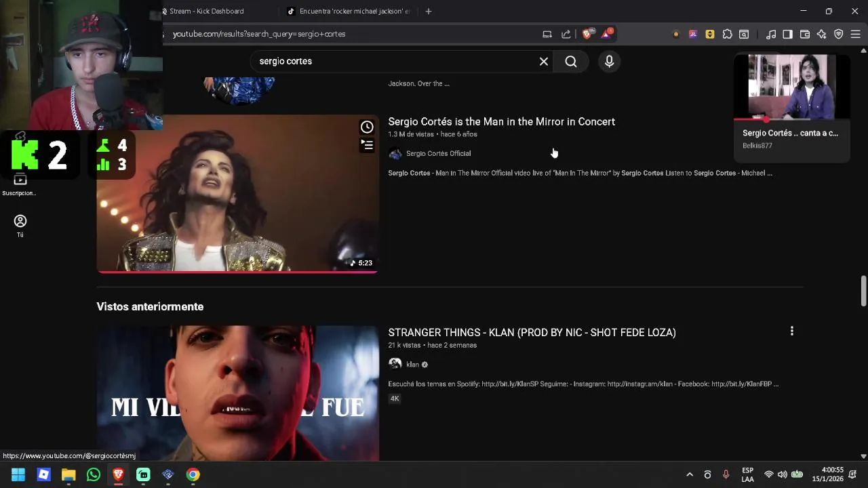The image size is (868, 488).
Task: Click the red microphone tray icon
Action: pos(726,474)
